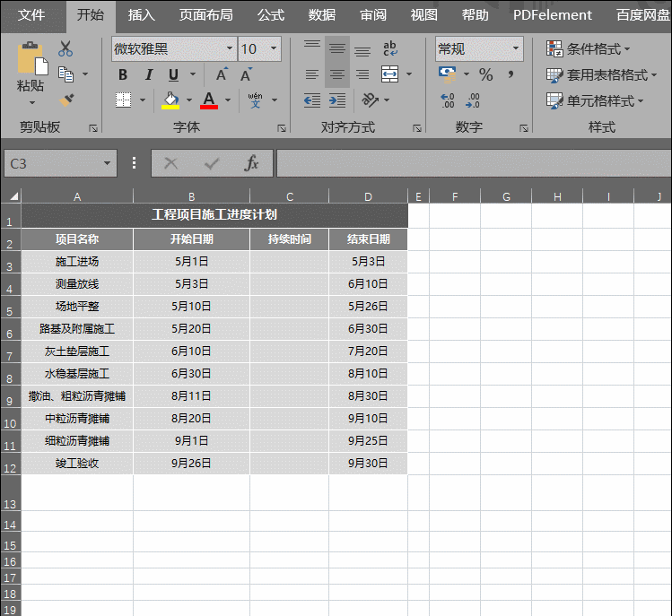Switch to the 插入 tab
Screen dimensions: 672x616
[x=141, y=15]
